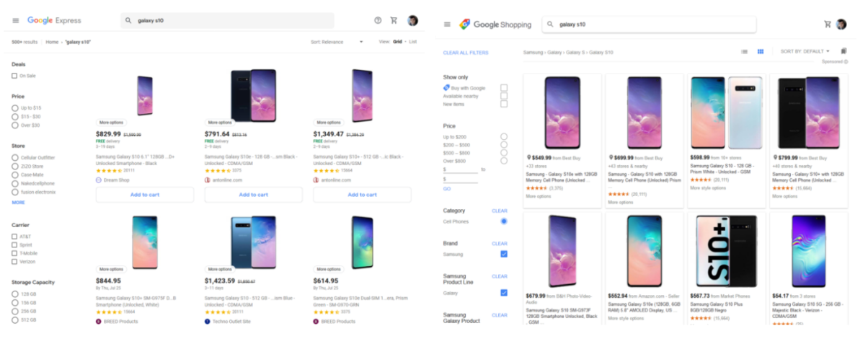Click CLEAR ALL FILTERS link
Viewport: 868px width, 344px height.
(x=466, y=53)
